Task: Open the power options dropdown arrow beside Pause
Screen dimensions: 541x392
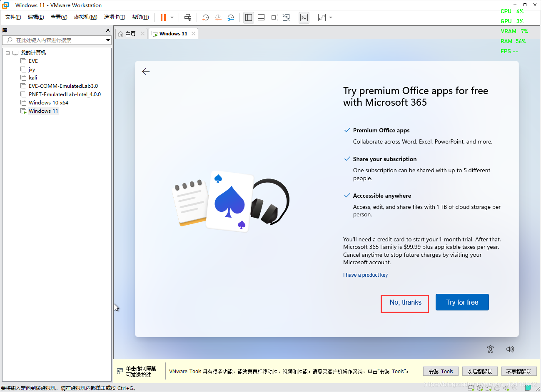Action: [172, 17]
